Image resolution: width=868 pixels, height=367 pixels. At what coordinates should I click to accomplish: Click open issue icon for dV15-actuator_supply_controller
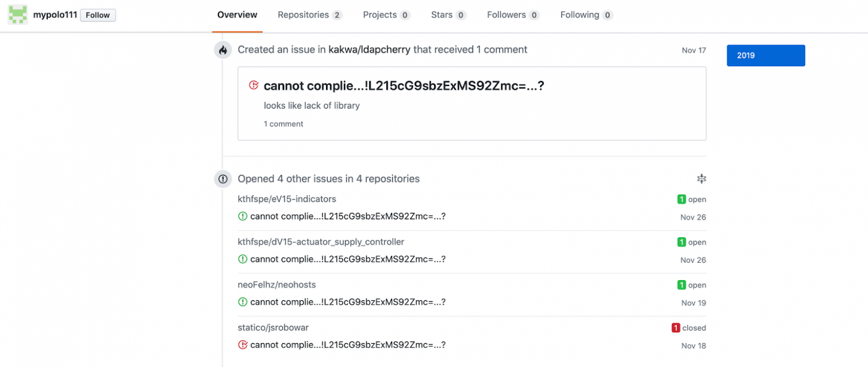(243, 260)
